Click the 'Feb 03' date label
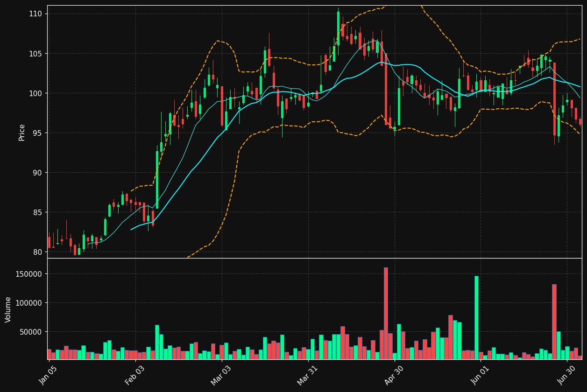The height and width of the screenshot is (392, 587). [134, 375]
